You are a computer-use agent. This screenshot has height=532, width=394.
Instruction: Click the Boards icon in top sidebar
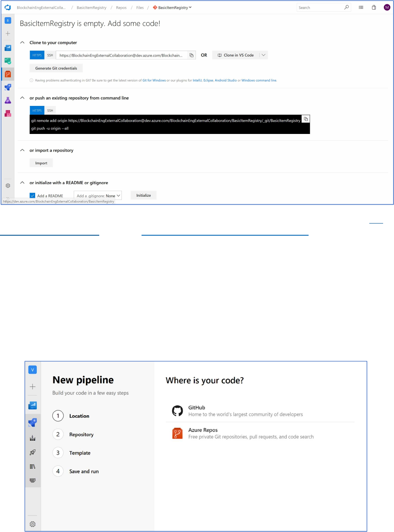coord(8,61)
